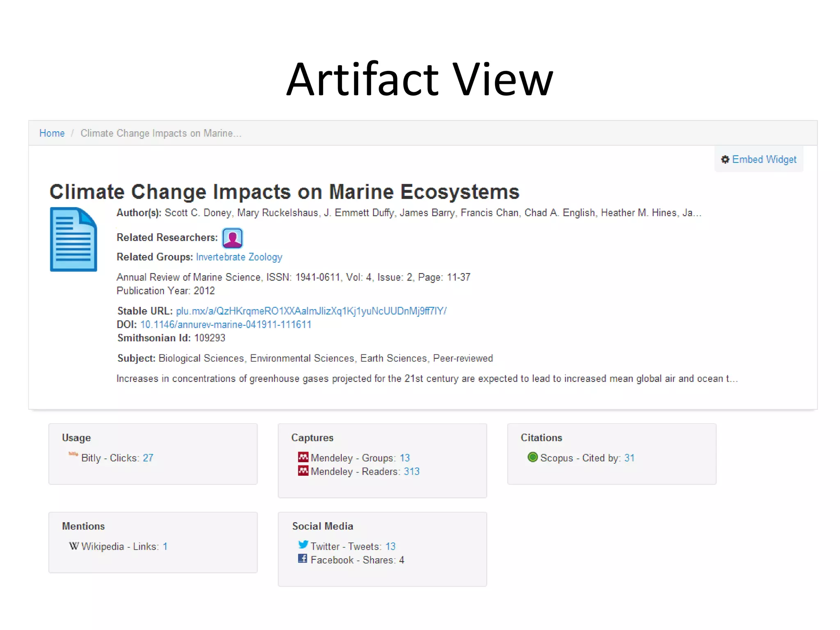
Task: Click the Citations panel heading
Action: 541,438
